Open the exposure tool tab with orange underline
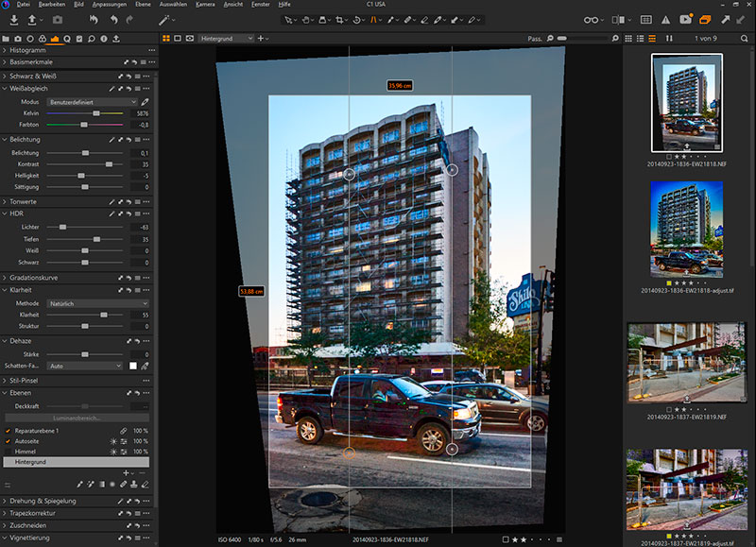The height and width of the screenshot is (547, 756). pyautogui.click(x=55, y=39)
